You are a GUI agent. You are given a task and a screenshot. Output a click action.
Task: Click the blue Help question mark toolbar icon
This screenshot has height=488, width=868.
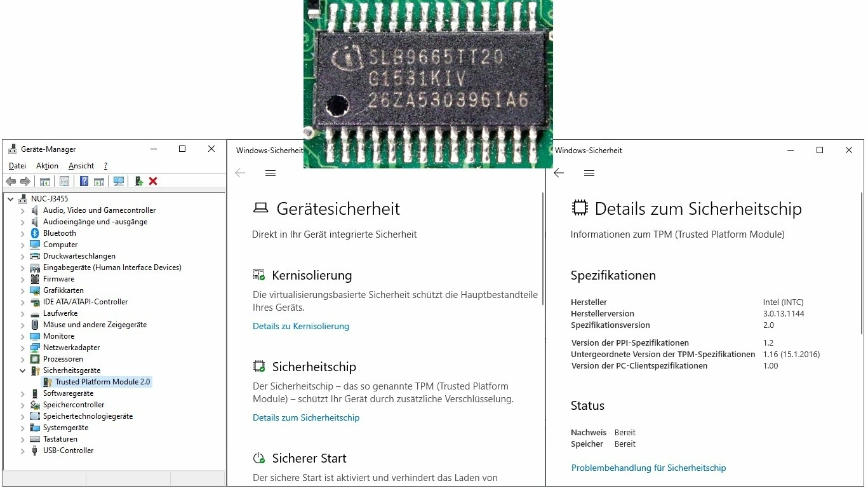pos(84,181)
